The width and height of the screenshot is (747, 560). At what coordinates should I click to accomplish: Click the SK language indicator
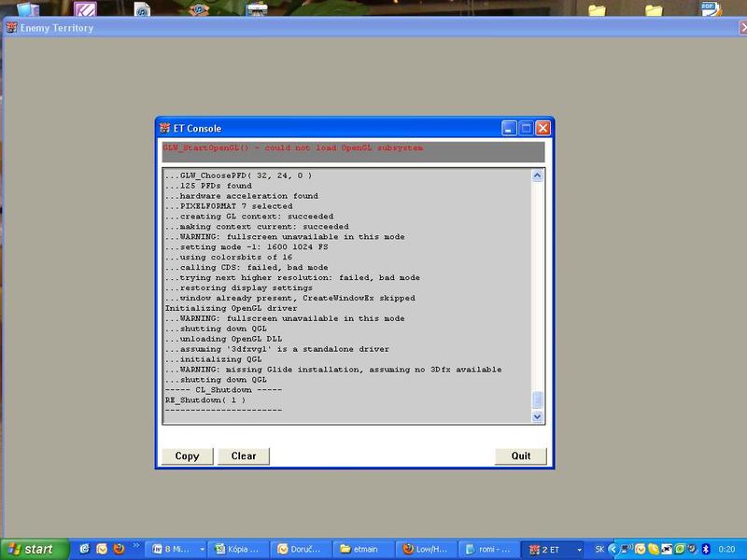tap(599, 549)
